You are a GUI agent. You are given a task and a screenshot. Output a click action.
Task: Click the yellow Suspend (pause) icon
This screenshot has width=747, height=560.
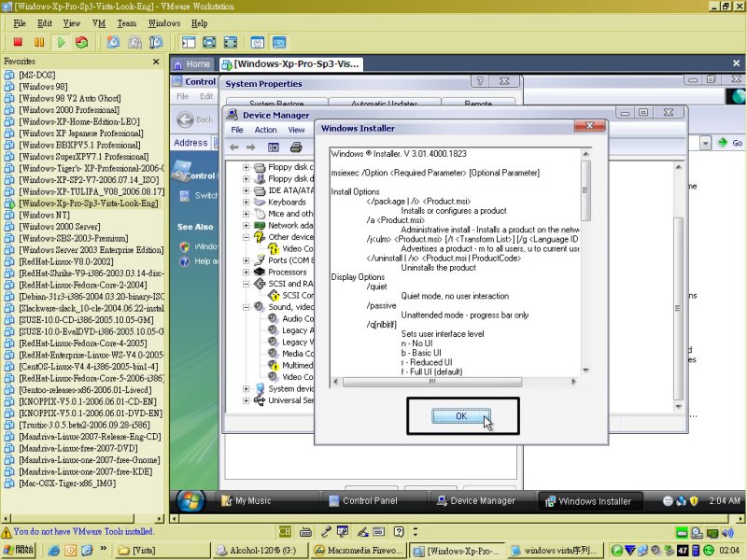tap(39, 42)
